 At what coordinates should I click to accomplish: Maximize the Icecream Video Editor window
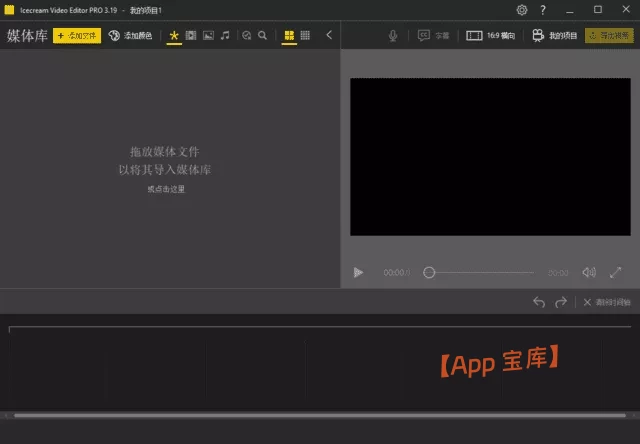(598, 9)
